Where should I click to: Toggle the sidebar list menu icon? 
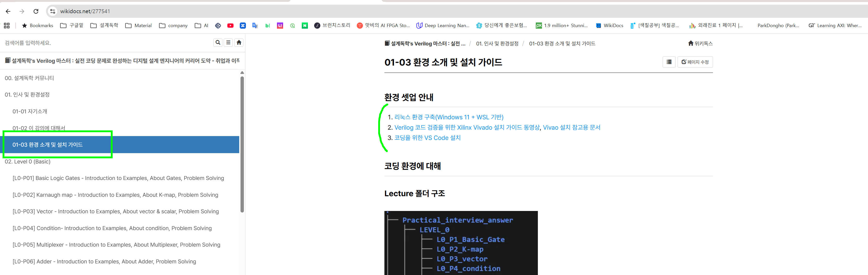click(228, 42)
